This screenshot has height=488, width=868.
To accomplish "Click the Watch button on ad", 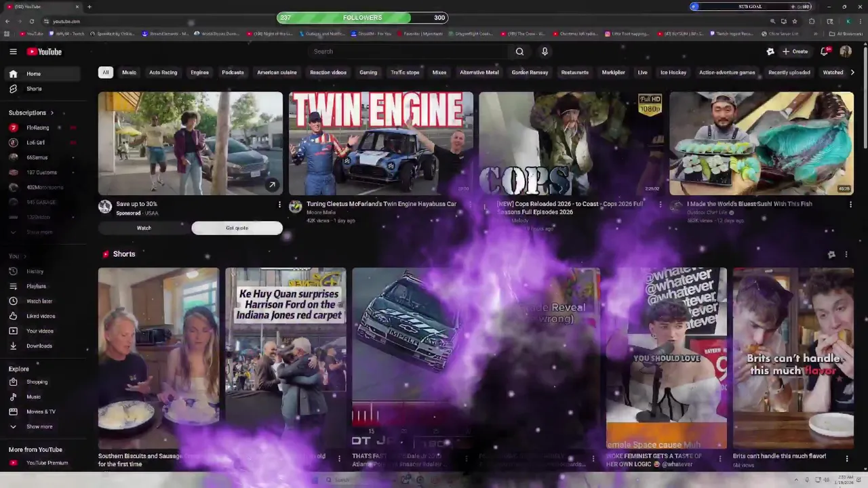I will 144,228.
